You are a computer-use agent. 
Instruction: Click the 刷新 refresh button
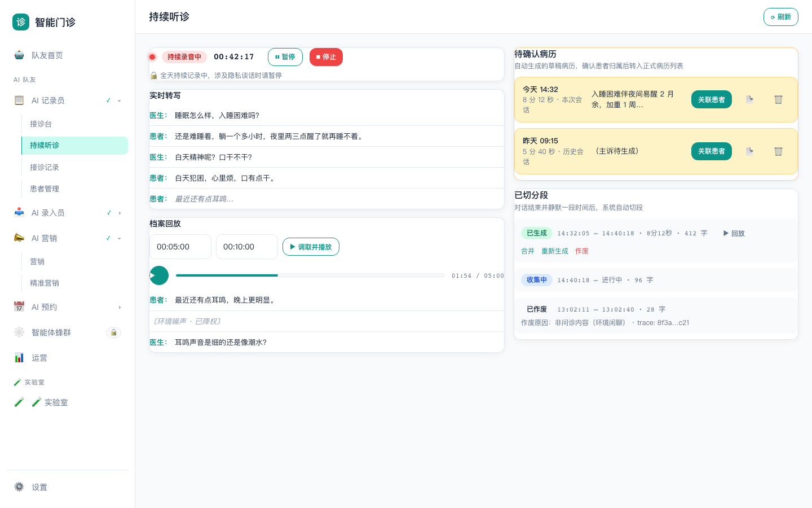781,17
